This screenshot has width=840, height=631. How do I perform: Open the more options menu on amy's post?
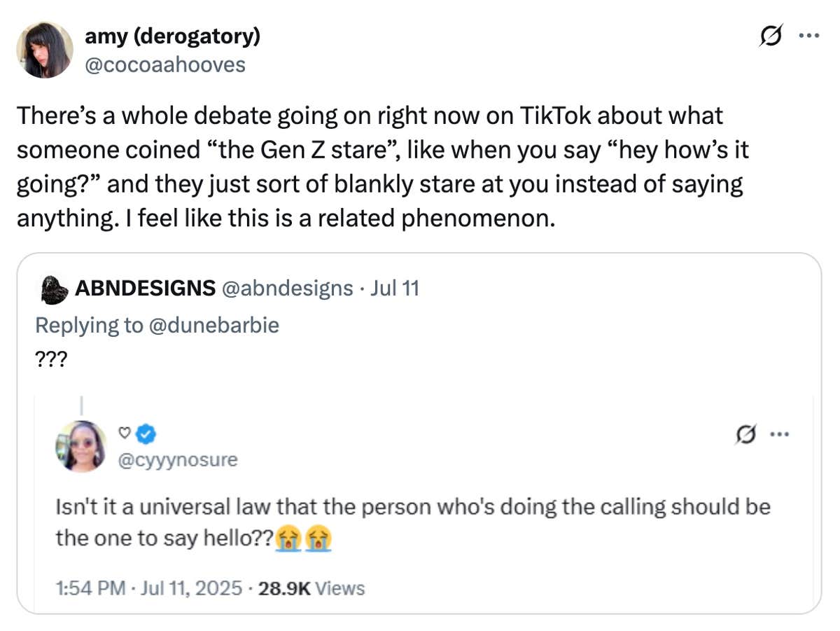pyautogui.click(x=809, y=37)
